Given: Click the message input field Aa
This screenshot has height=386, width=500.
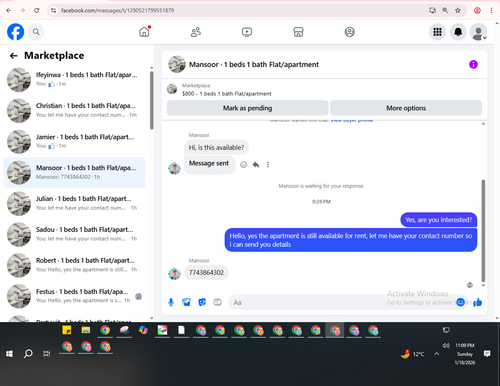Looking at the screenshot, I should pos(343,302).
